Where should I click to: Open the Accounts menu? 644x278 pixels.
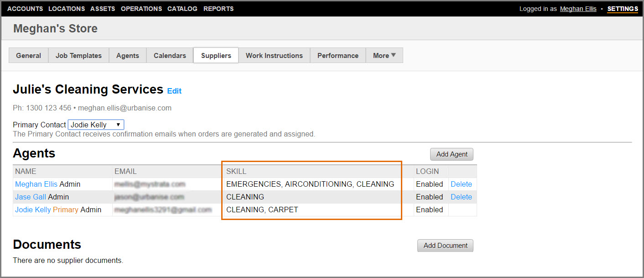click(25, 9)
